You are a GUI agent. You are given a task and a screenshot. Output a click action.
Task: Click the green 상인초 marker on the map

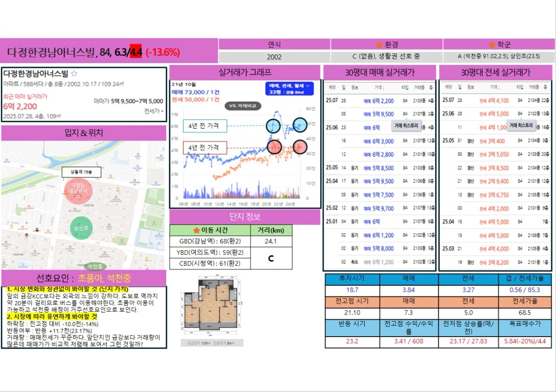click(81, 228)
